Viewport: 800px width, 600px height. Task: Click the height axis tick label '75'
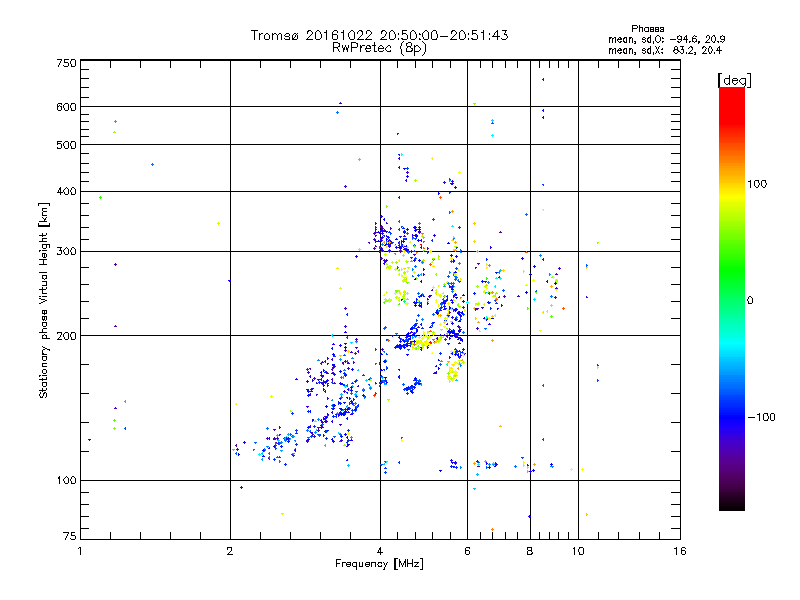(x=70, y=536)
